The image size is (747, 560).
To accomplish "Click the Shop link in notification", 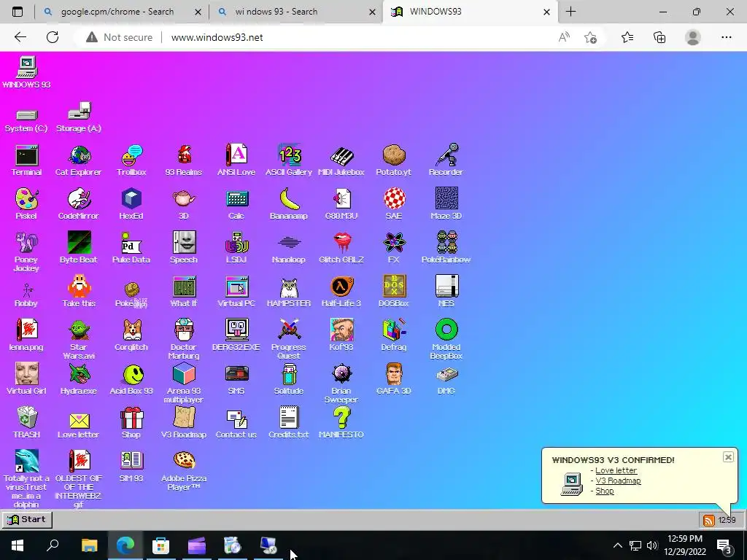I will tap(605, 491).
